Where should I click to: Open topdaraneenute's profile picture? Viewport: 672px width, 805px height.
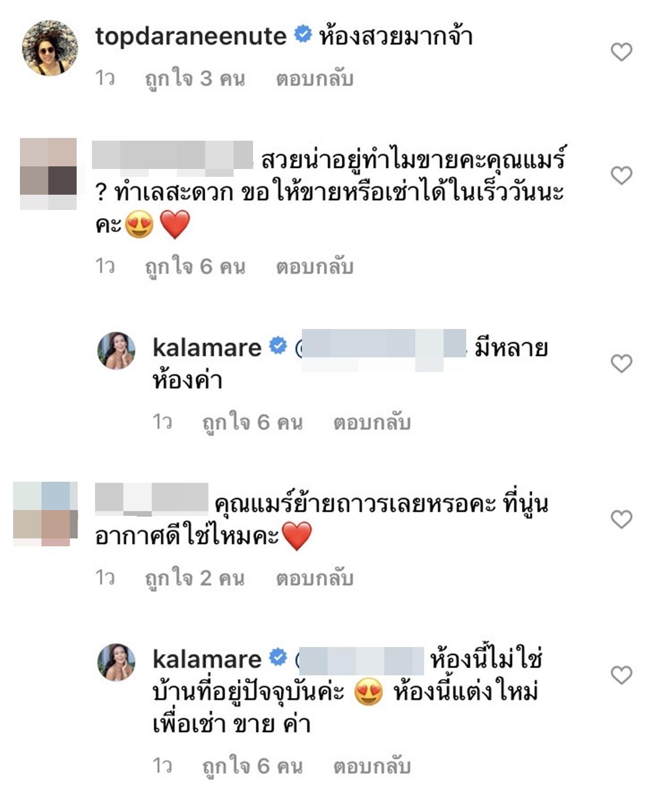50,48
